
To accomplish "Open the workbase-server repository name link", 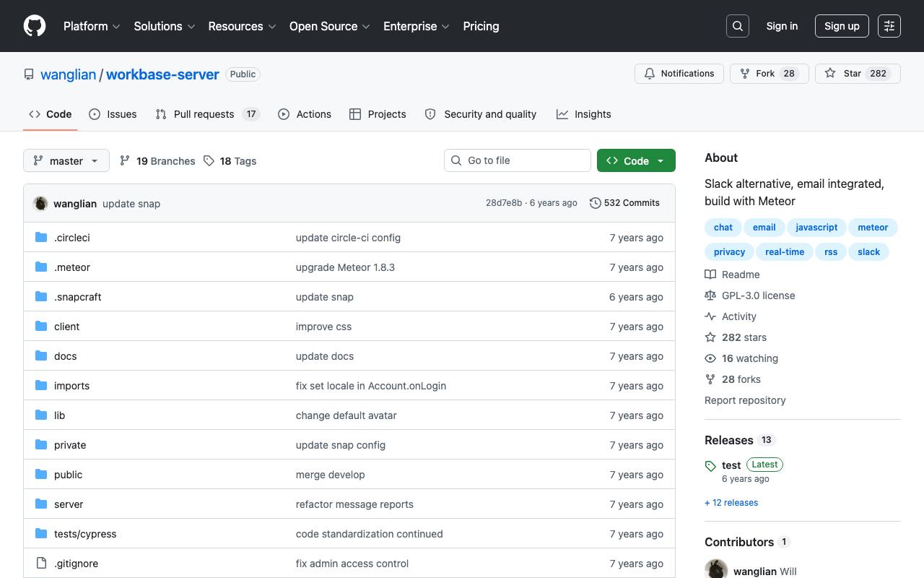I will pos(162,74).
